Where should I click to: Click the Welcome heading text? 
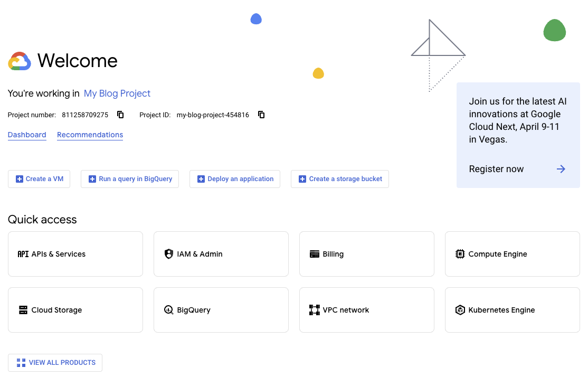coord(78,61)
